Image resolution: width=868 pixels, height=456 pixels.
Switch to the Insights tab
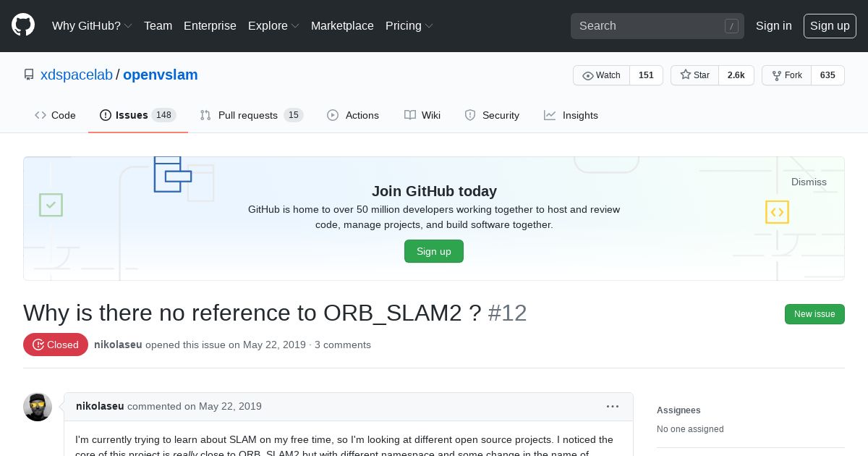tap(571, 115)
